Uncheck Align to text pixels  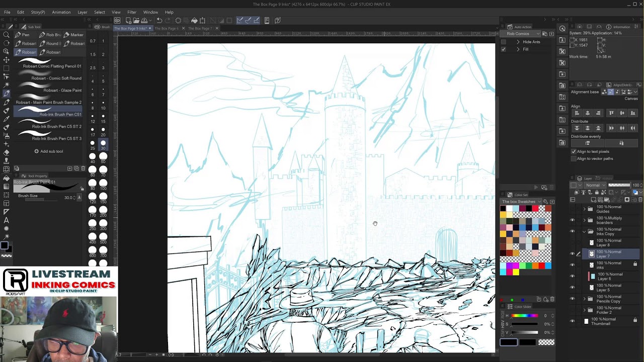pos(574,151)
